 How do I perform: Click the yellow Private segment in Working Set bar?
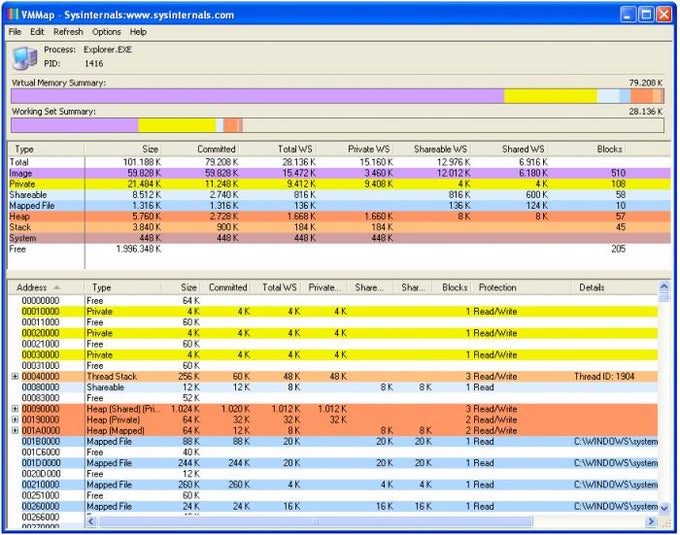177,125
